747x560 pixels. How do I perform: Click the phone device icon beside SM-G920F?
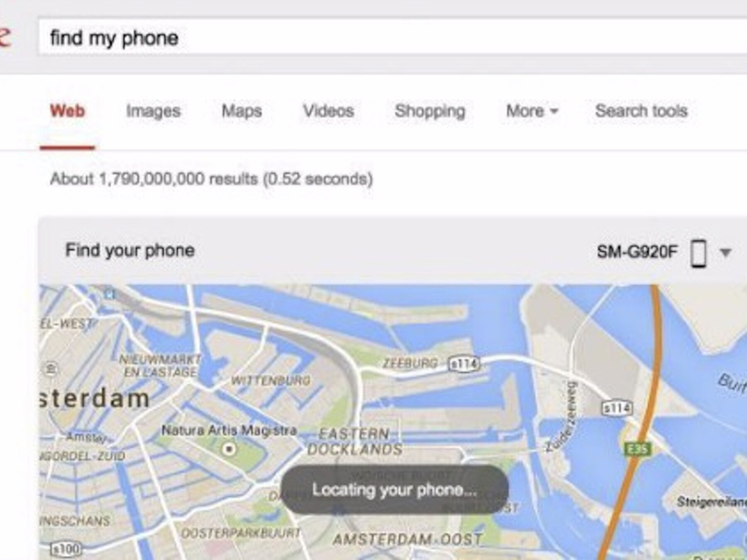coord(698,253)
